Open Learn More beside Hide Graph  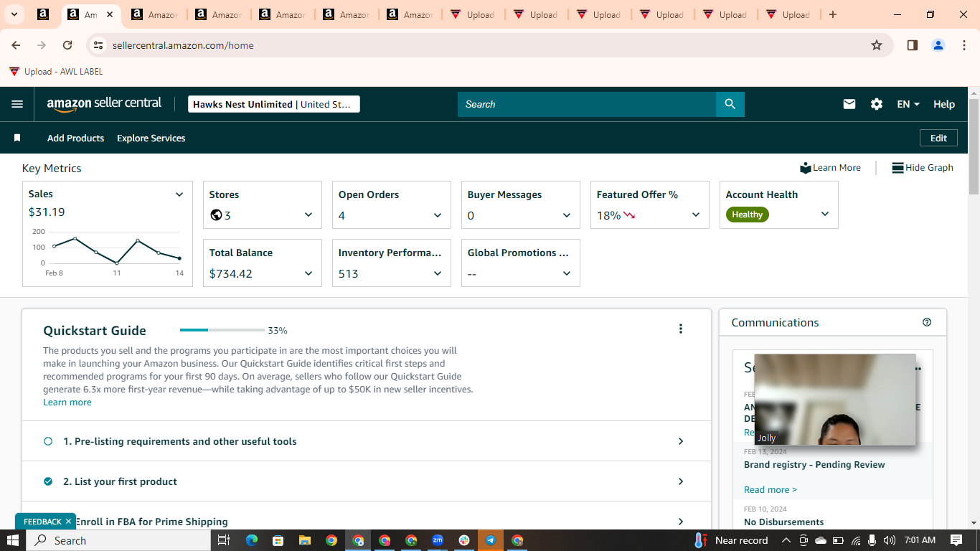click(831, 168)
